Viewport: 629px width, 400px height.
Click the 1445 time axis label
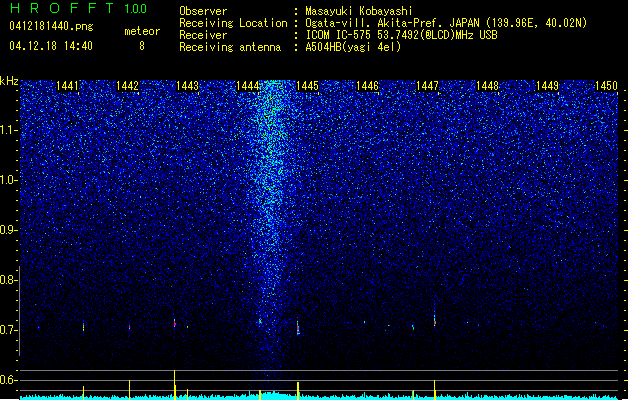pyautogui.click(x=307, y=86)
